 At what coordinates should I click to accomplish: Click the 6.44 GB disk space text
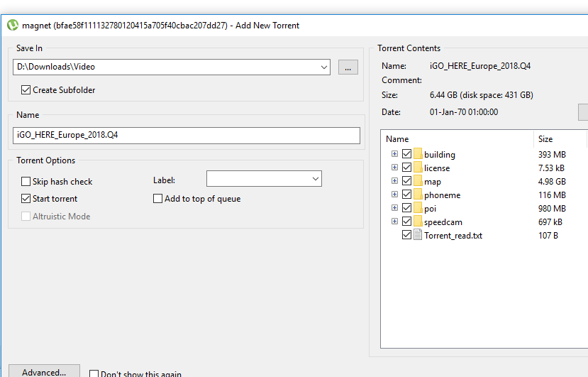pos(482,95)
